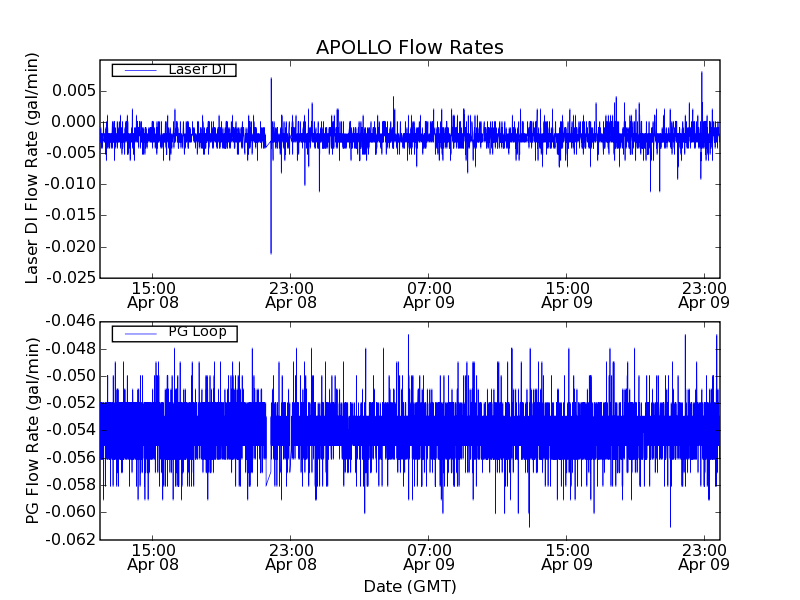
Task: Click "23:00 Apr 09" under the PG Loop plot
Action: click(704, 558)
